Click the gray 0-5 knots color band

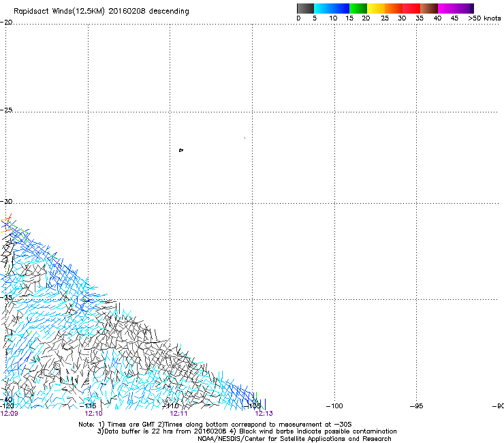point(305,8)
